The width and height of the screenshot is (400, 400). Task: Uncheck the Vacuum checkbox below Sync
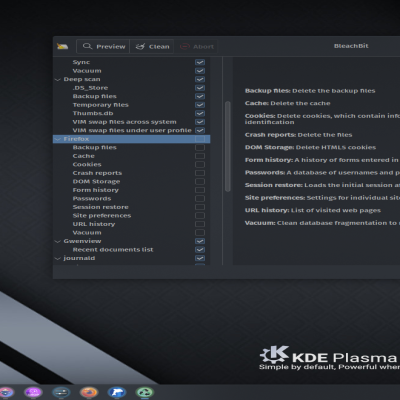[x=200, y=71]
